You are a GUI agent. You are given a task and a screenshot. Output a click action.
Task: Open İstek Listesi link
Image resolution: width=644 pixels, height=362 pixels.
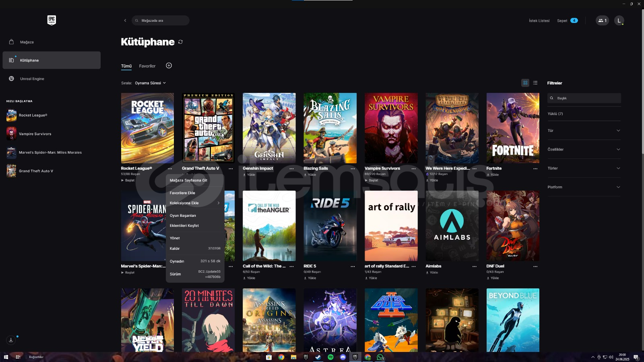(x=539, y=21)
